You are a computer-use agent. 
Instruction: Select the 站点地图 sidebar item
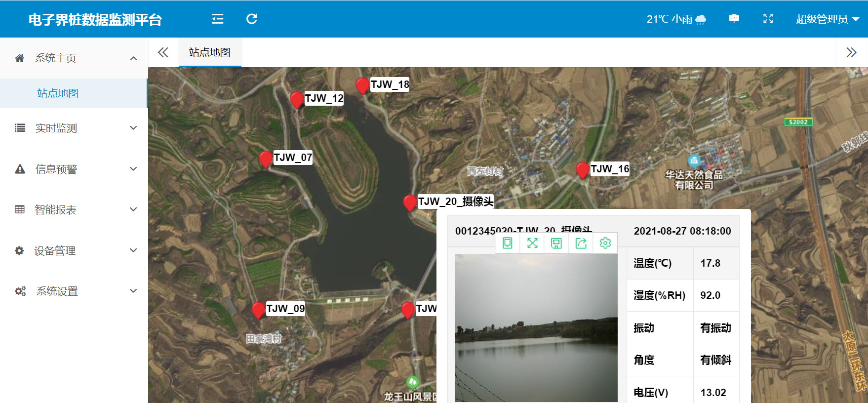58,93
